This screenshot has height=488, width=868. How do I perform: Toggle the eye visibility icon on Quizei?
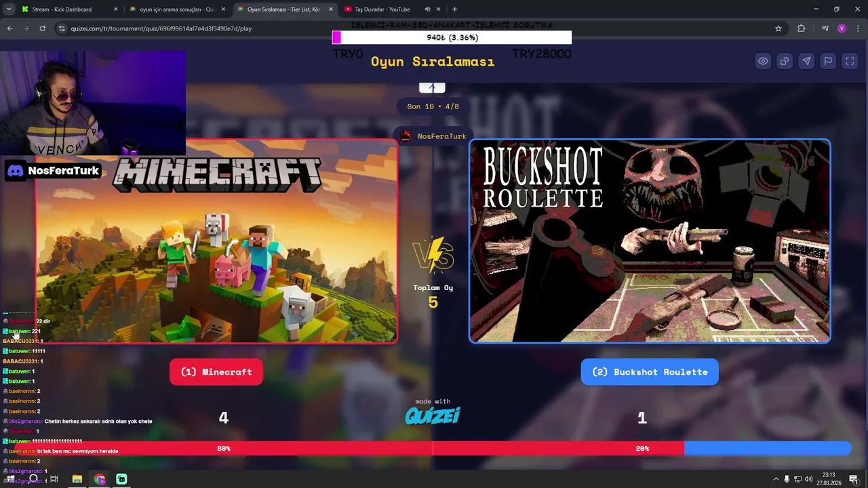[x=763, y=61]
